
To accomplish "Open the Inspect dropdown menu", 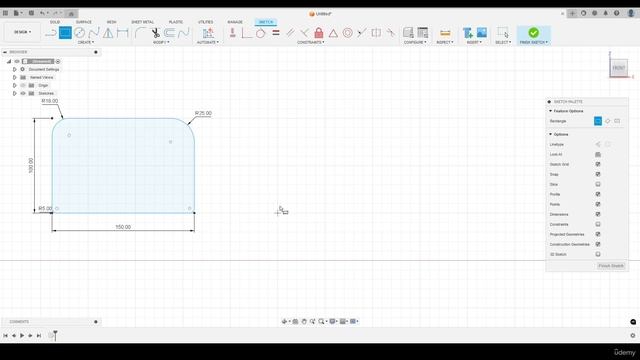I will point(444,42).
